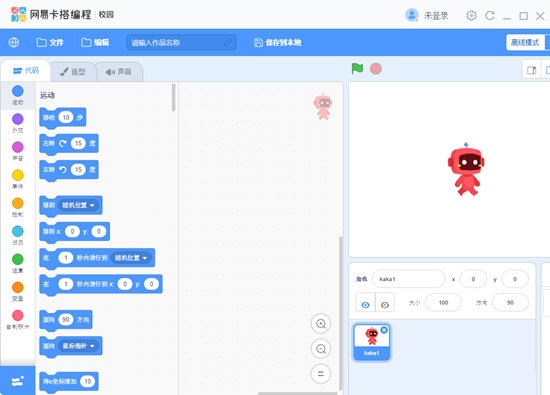Image resolution: width=550 pixels, height=395 pixels.
Task: Click 90 value in 面向 方向 block
Action: (x=66, y=320)
